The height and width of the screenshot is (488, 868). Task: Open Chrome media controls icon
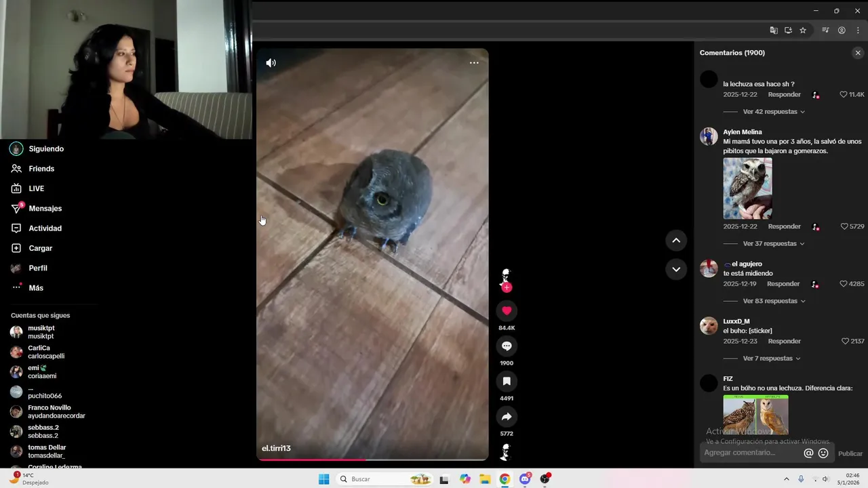point(825,30)
